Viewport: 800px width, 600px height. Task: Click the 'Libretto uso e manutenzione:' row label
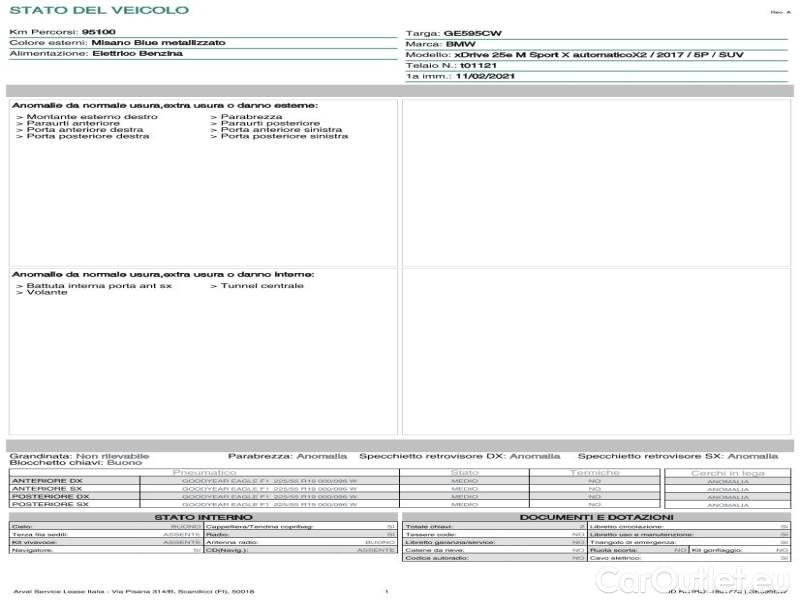pos(641,534)
